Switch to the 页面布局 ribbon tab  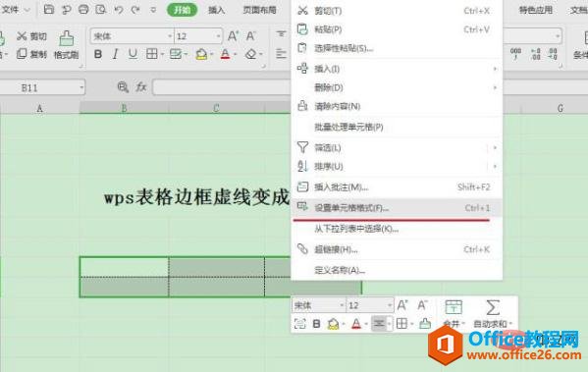pos(259,10)
